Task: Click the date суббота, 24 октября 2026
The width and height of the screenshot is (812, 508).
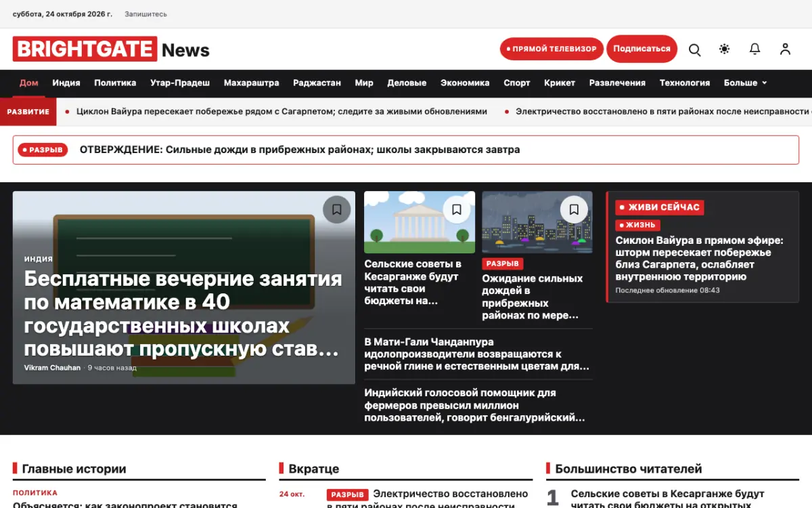Action: (x=62, y=14)
